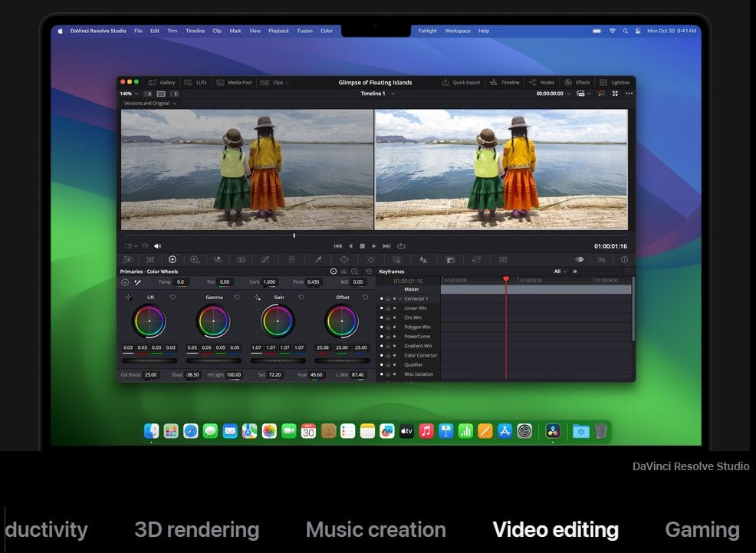756x553 pixels.
Task: Open the Gallery panel
Action: point(163,82)
